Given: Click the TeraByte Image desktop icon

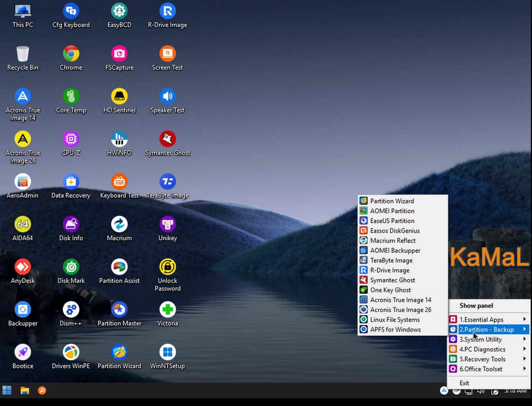Looking at the screenshot, I should [x=168, y=187].
